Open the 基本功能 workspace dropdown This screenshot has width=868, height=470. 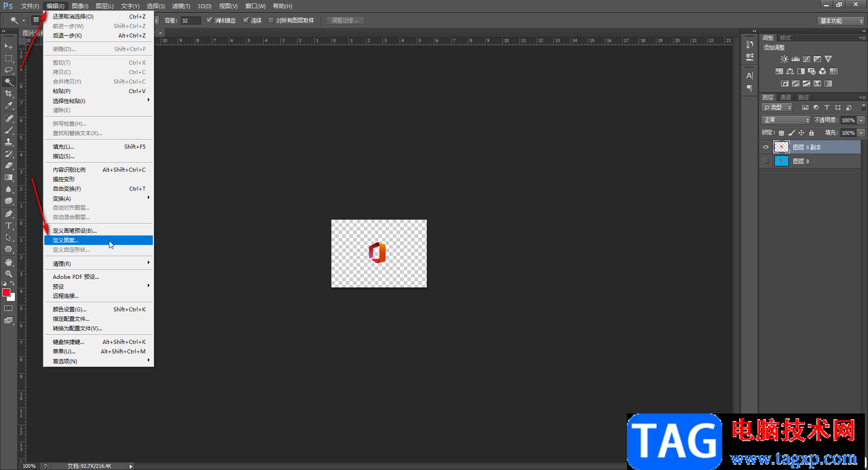[x=840, y=21]
